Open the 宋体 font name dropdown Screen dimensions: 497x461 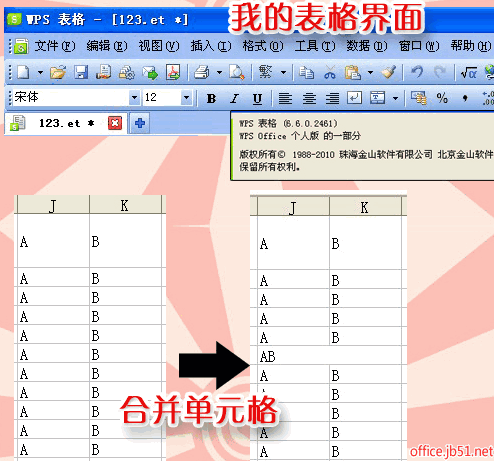click(134, 98)
